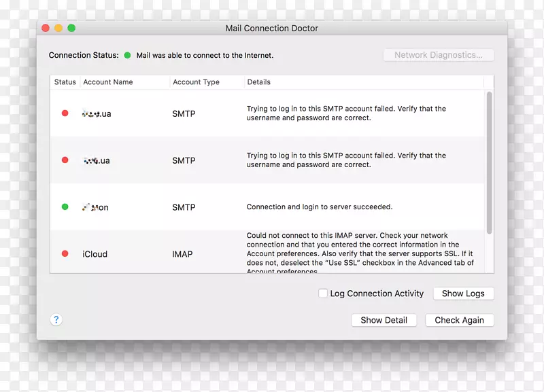Click the yellow minimize window button
Screen dimensions: 544x392
pyautogui.click(x=58, y=28)
